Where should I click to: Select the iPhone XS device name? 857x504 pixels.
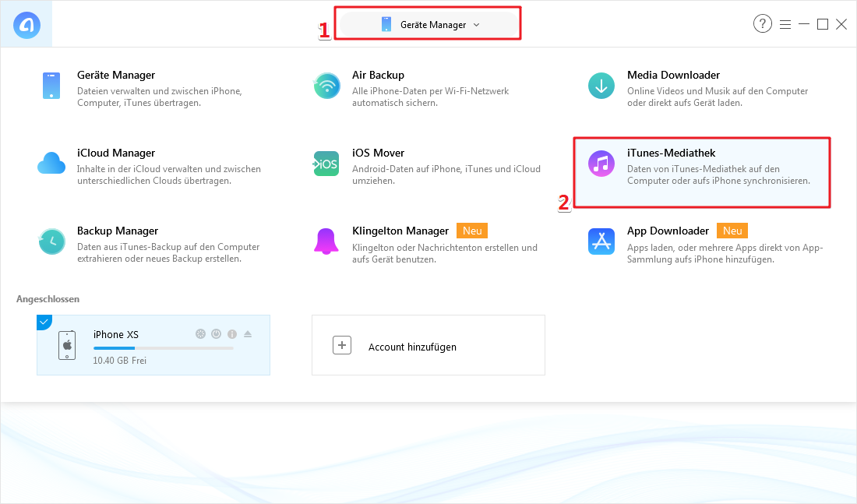click(x=116, y=334)
